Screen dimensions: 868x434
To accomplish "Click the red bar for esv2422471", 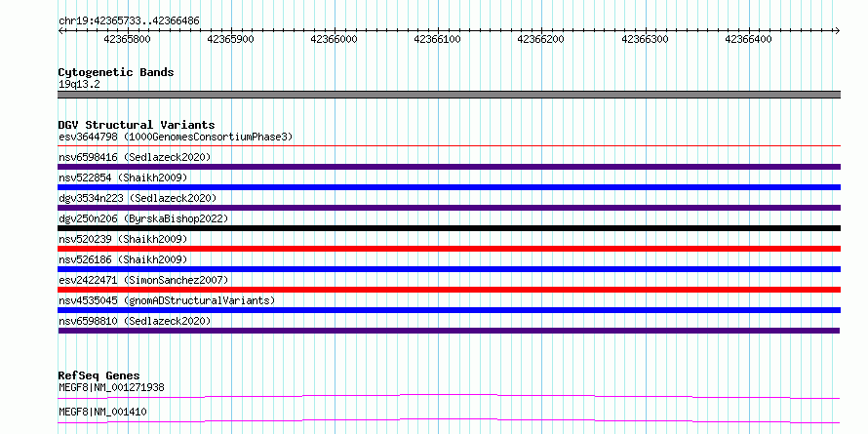I will coord(450,290).
